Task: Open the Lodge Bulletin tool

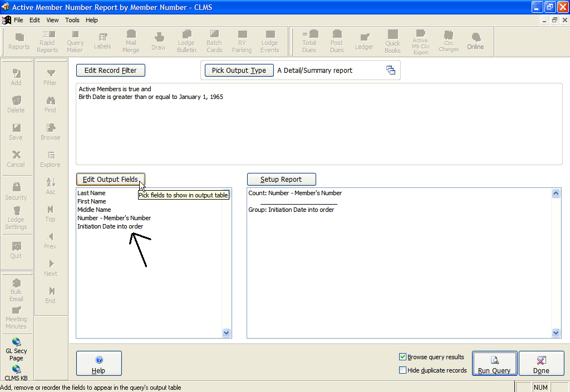Action: [x=186, y=42]
